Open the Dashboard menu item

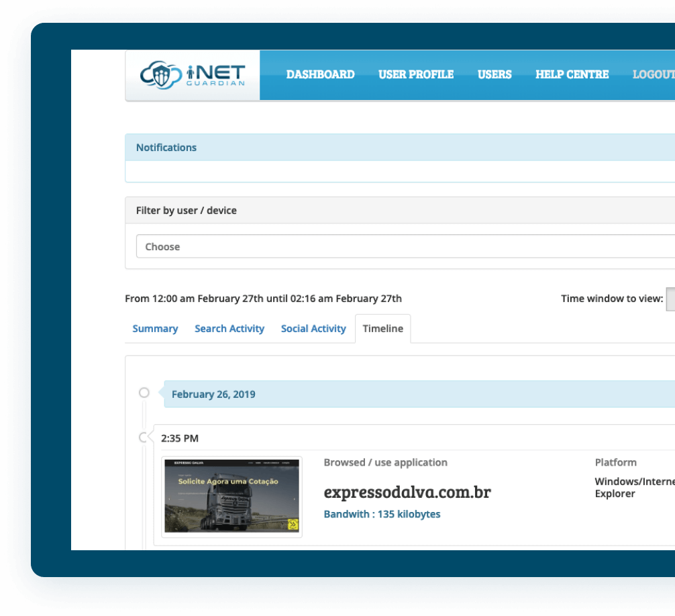(320, 74)
